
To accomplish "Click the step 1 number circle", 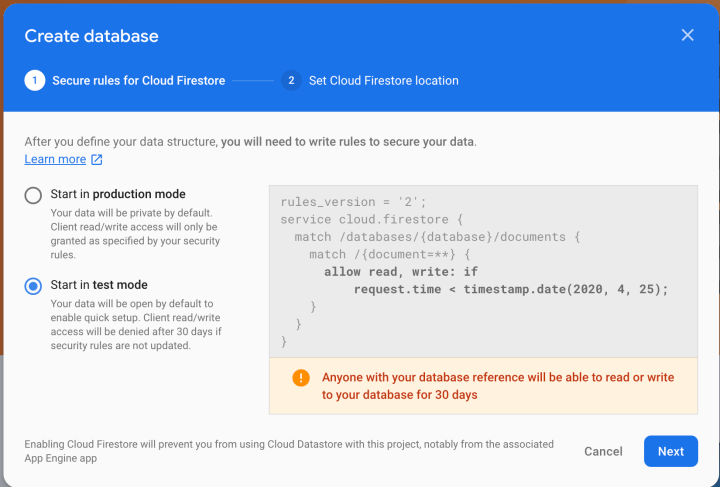I will [35, 80].
